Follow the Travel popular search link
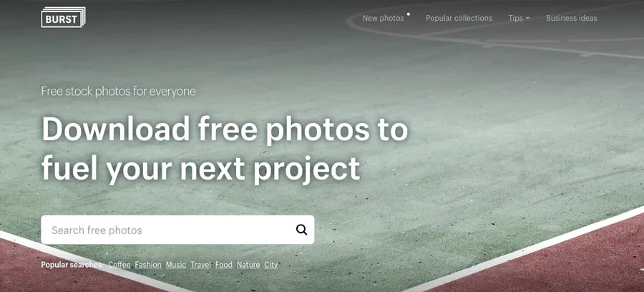644x292 pixels. click(x=200, y=265)
